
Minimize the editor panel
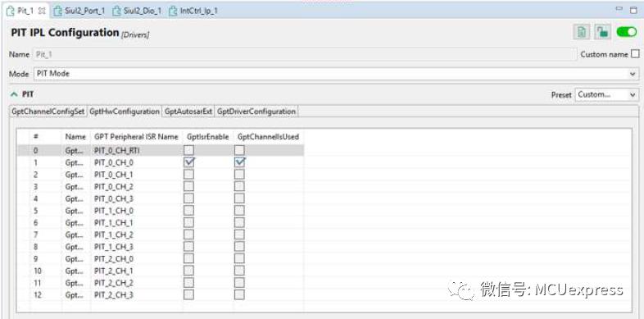pos(619,9)
